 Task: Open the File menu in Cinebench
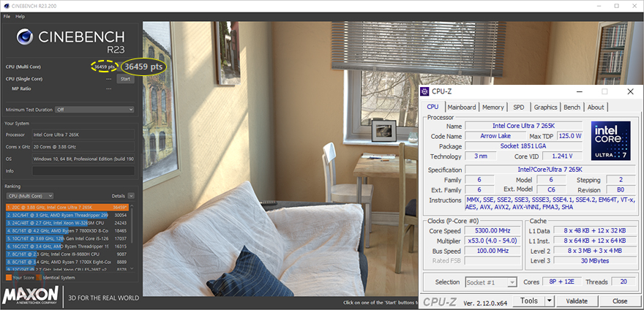[x=7, y=16]
